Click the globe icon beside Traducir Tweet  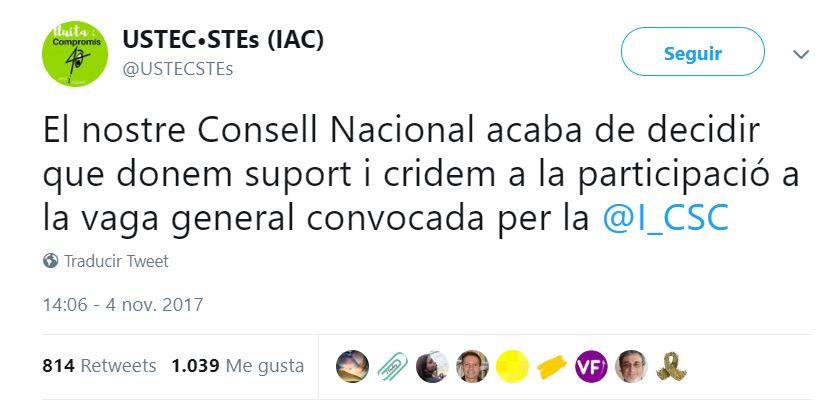[x=51, y=261]
